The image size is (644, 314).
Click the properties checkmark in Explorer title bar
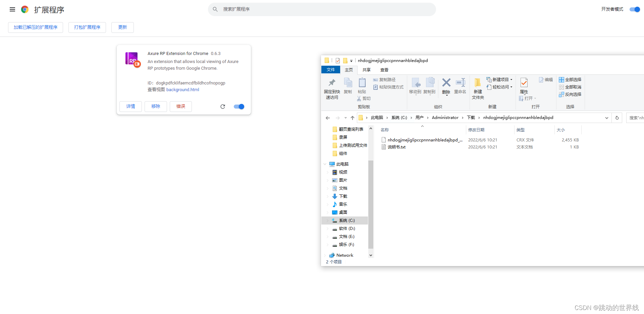pyautogui.click(x=338, y=61)
